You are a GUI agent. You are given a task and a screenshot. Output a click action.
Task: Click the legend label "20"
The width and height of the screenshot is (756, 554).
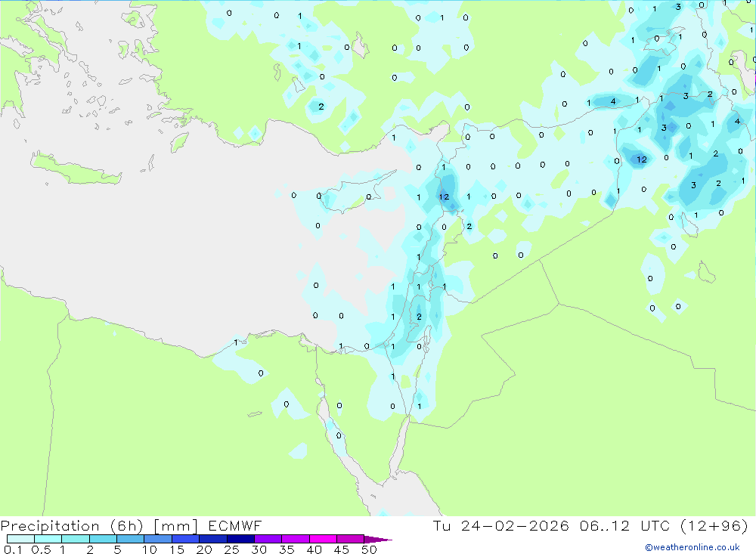point(204,549)
